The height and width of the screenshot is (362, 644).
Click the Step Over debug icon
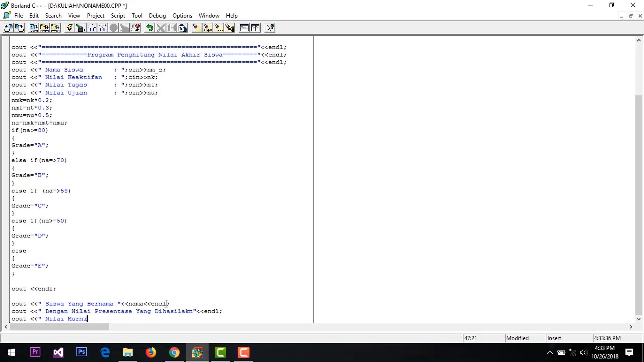pyautogui.click(x=92, y=28)
